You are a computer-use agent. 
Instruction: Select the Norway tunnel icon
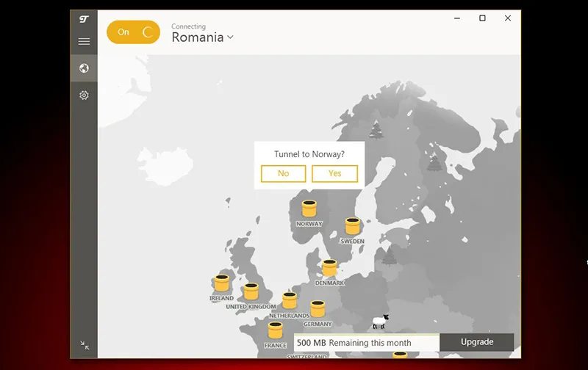tap(309, 209)
